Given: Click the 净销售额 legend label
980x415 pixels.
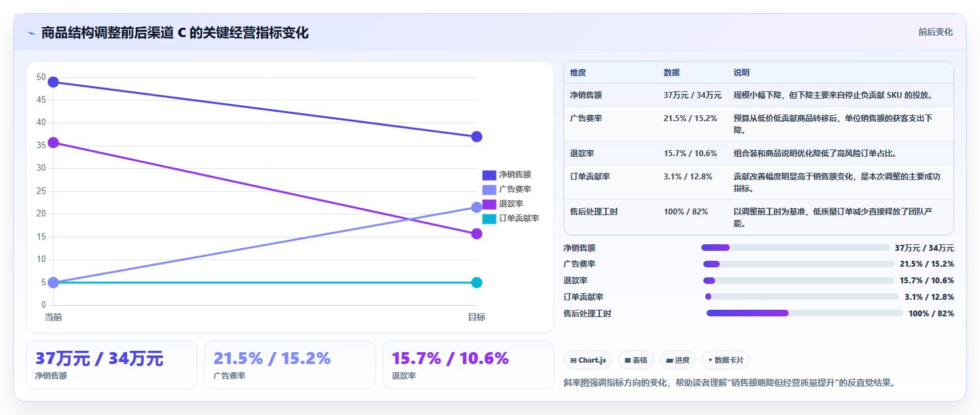Looking at the screenshot, I should coord(515,175).
